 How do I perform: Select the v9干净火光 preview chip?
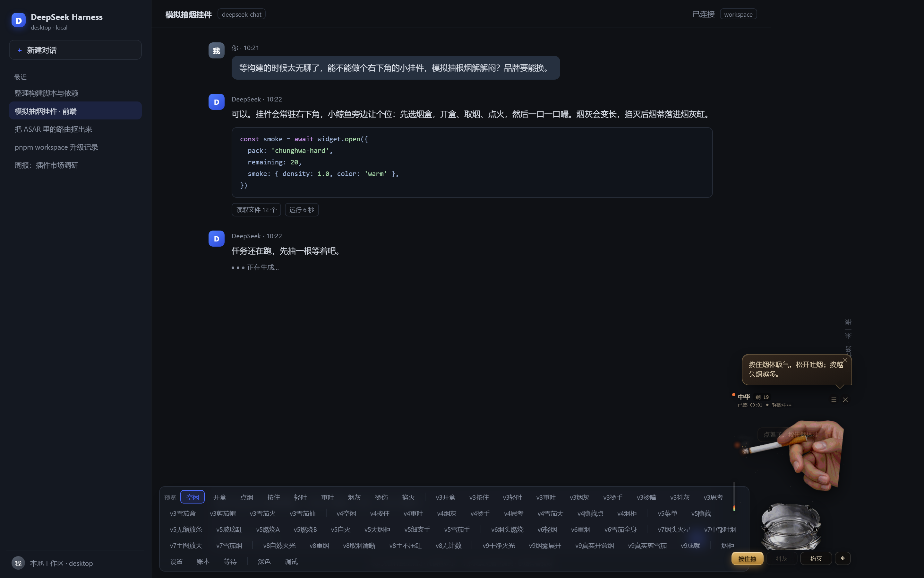(499, 545)
